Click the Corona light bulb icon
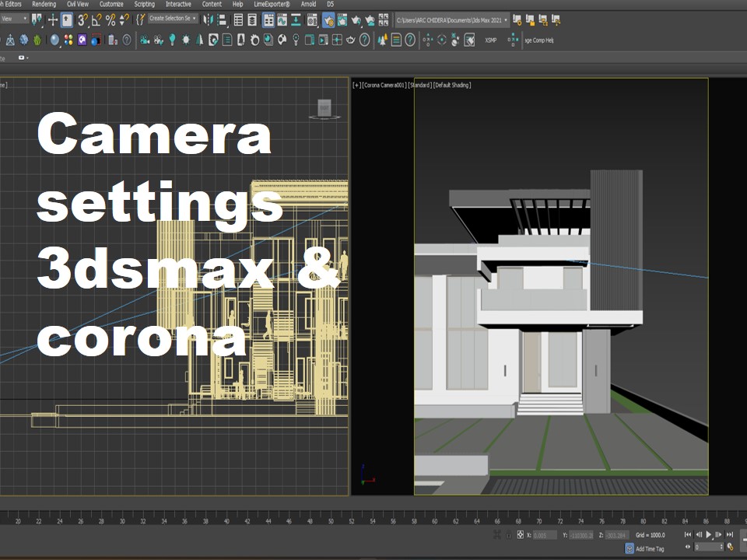Viewport: 747px width, 560px height. point(173,40)
